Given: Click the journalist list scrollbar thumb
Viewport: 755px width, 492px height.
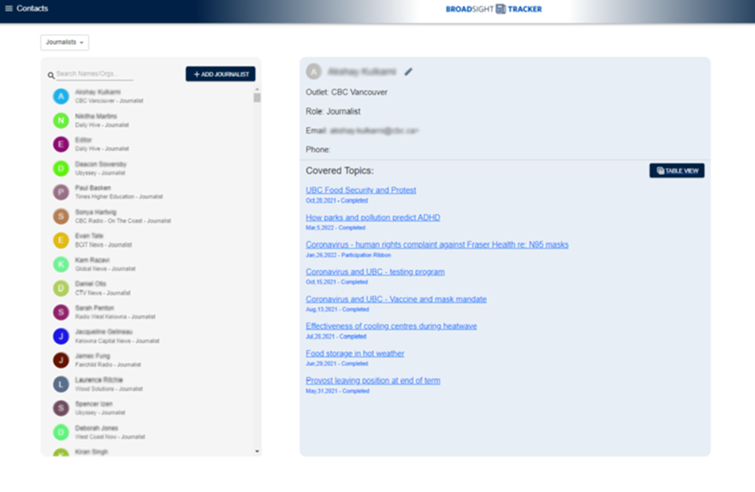Looking at the screenshot, I should 257,98.
